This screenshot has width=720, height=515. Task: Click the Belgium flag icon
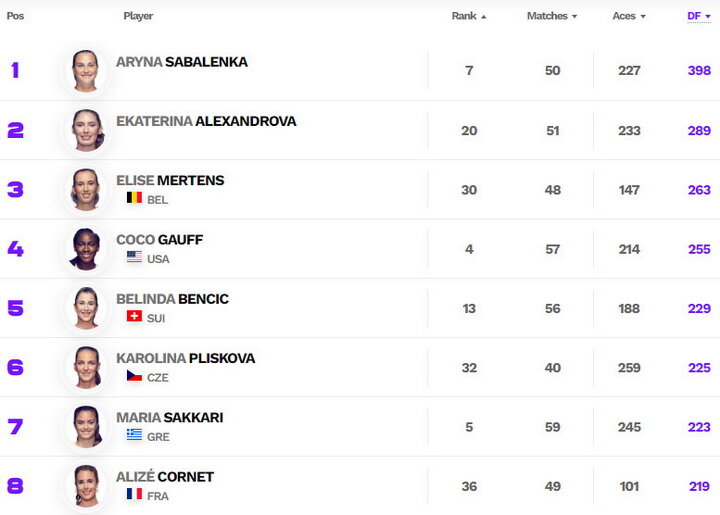pos(134,198)
